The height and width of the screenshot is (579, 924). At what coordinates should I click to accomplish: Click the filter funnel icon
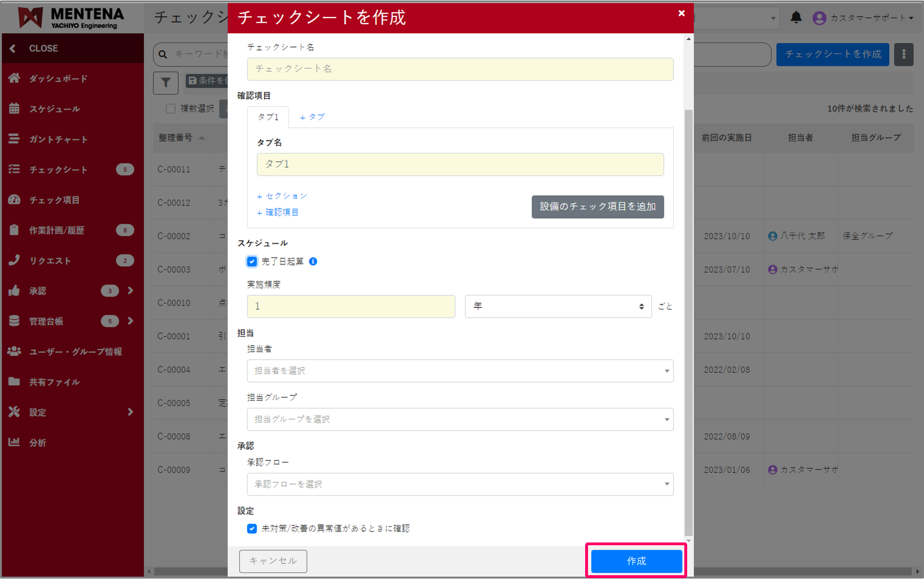coord(166,83)
